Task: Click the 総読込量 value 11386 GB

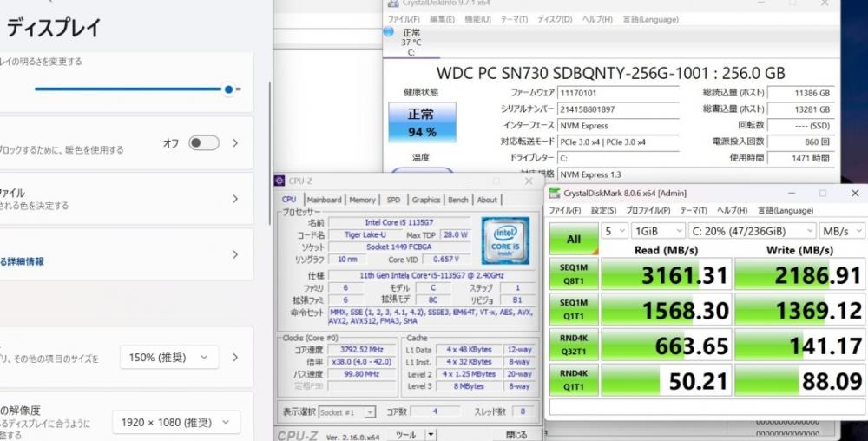Action: point(800,93)
